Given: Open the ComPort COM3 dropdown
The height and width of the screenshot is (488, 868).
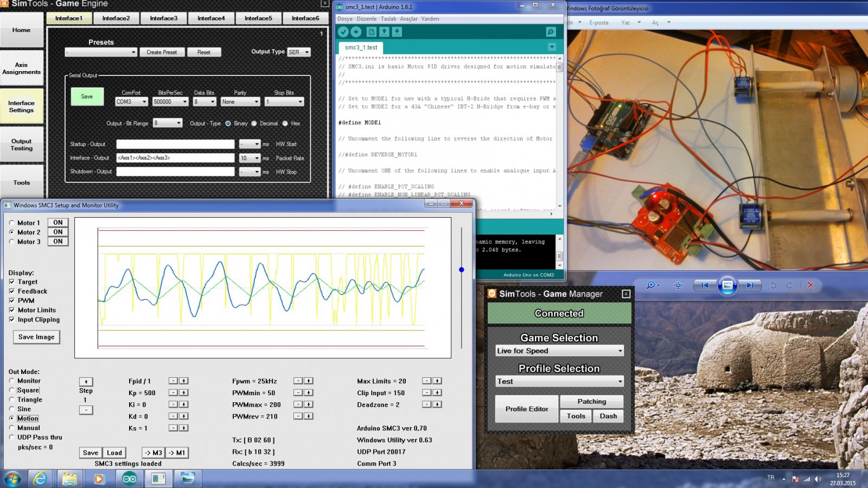Looking at the screenshot, I should 131,102.
